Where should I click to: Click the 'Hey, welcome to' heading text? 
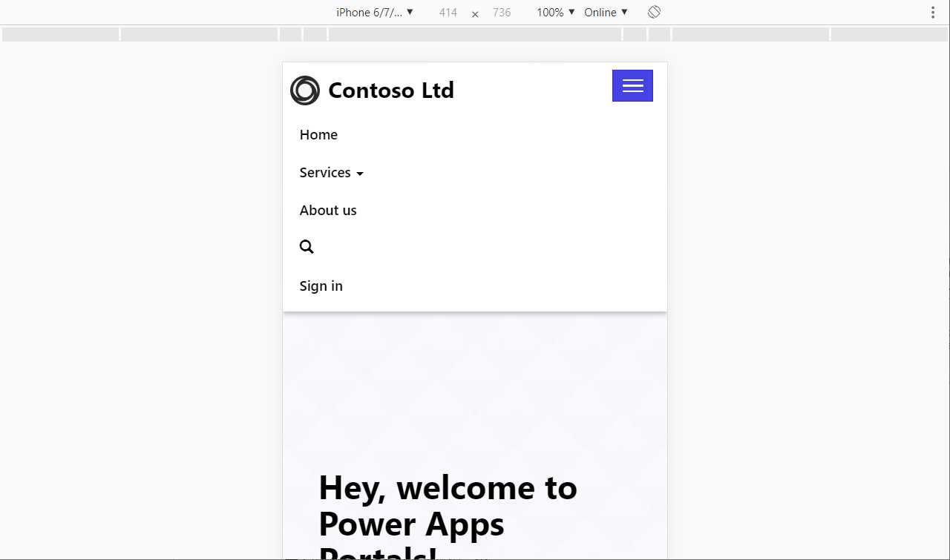[x=448, y=488]
